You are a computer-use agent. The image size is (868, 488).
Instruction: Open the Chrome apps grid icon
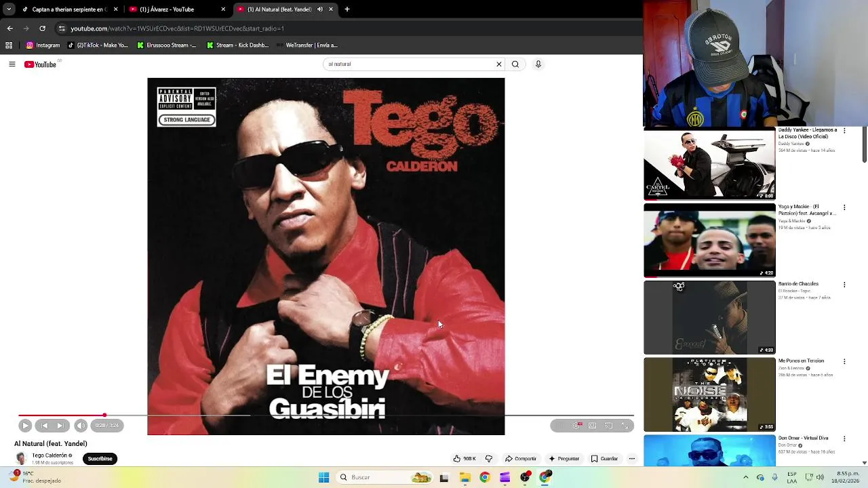(9, 45)
